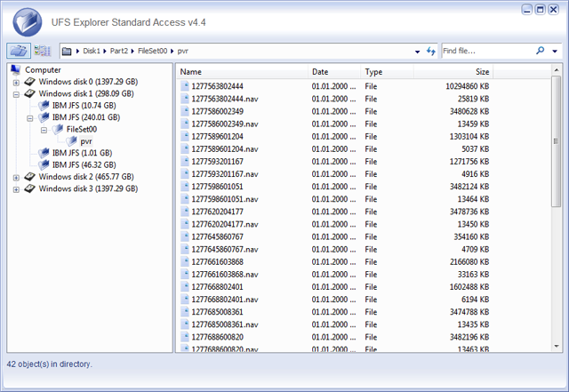Image resolution: width=569 pixels, height=392 pixels.
Task: Select file 1277589601204.nav
Action: coord(225,149)
